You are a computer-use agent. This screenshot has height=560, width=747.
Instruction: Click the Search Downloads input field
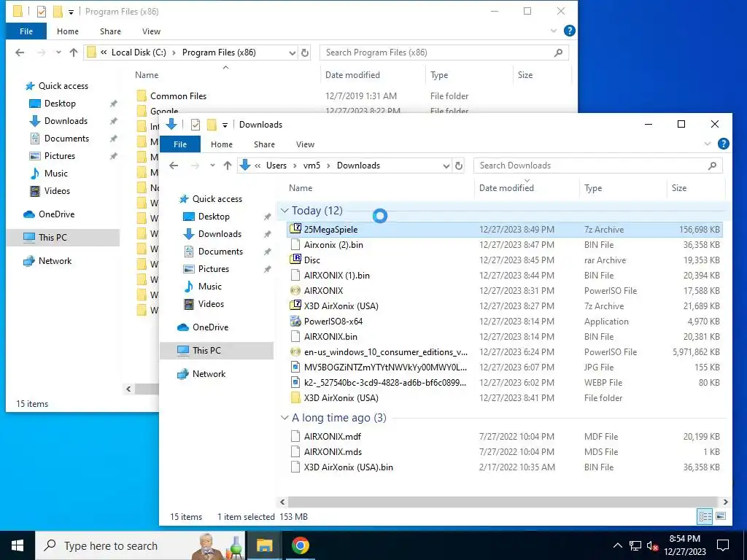pyautogui.click(x=598, y=166)
